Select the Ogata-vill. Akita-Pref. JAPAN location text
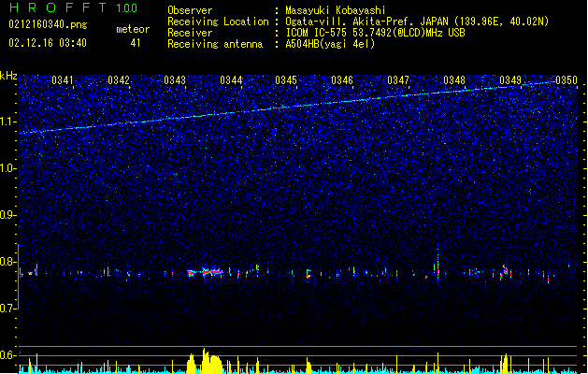The height and width of the screenshot is (374, 588). pyautogui.click(x=417, y=22)
